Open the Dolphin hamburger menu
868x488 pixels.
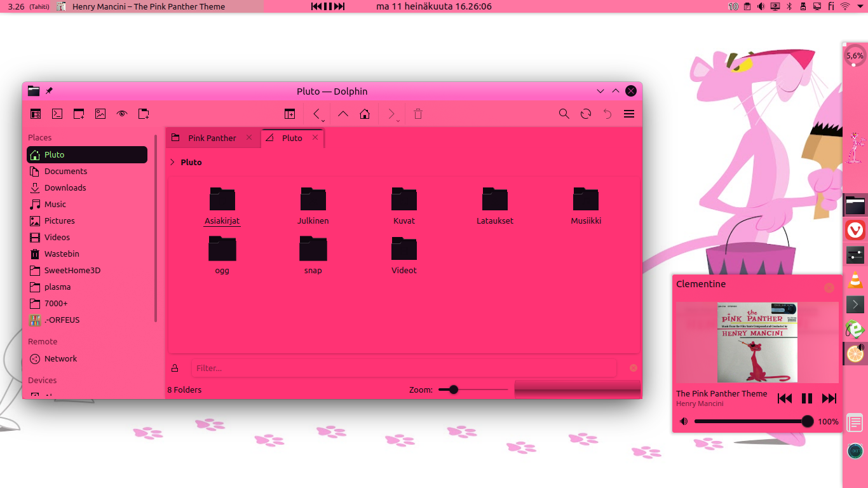click(629, 114)
